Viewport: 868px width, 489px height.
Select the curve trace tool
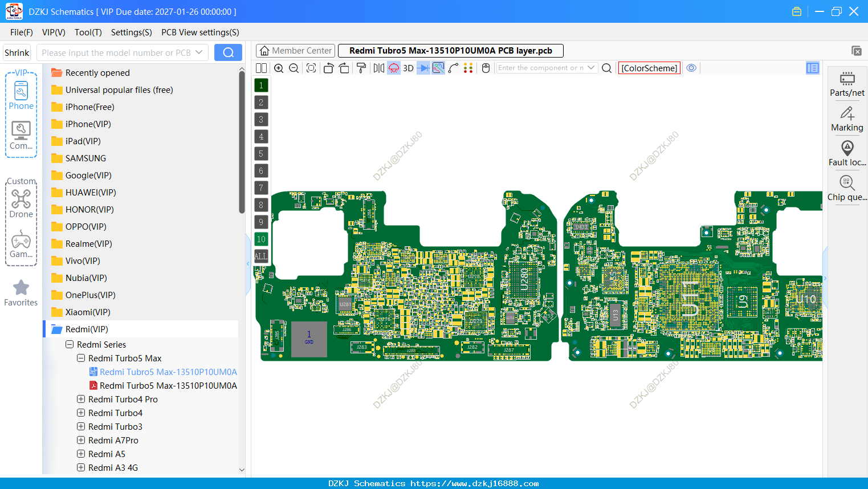pos(454,68)
